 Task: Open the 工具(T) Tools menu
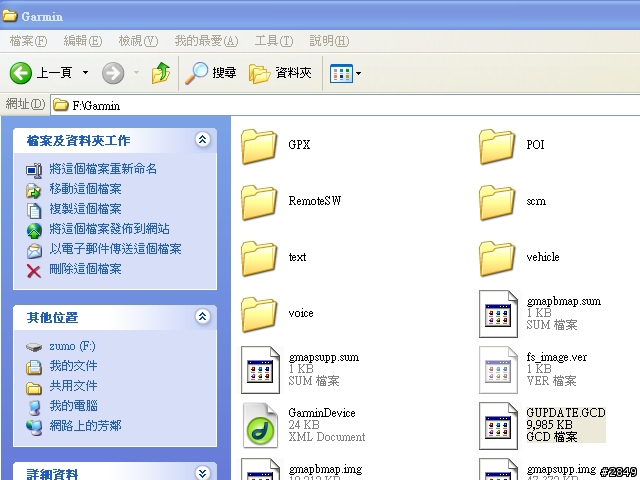pyautogui.click(x=274, y=41)
